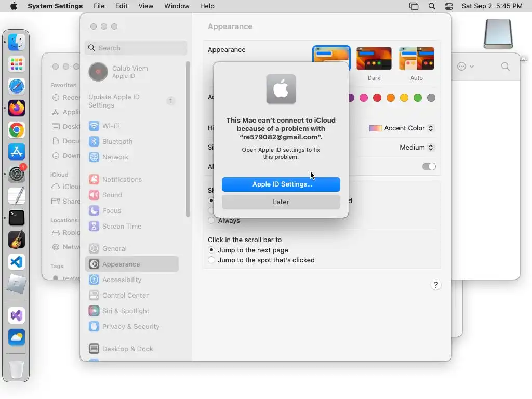Open Trash in the Dock
The width and height of the screenshot is (532, 399).
16,369
